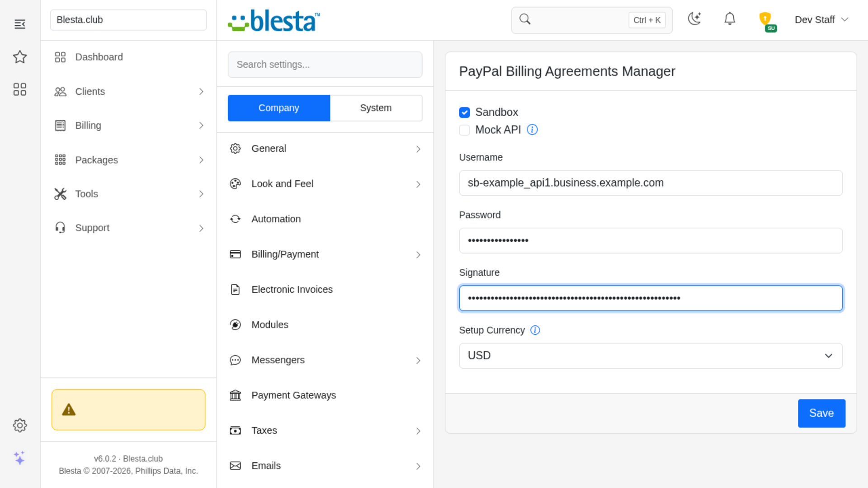Open the Setup Currency USD dropdown

651,356
